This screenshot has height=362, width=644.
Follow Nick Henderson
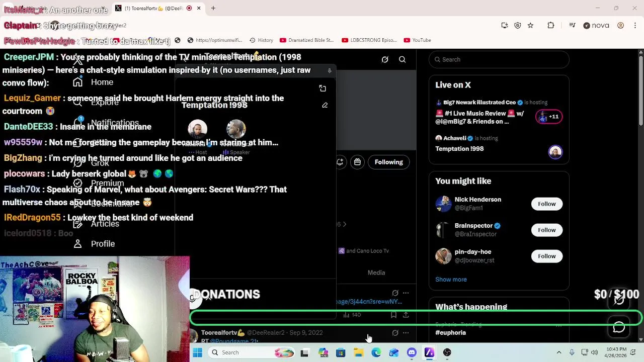(x=546, y=204)
